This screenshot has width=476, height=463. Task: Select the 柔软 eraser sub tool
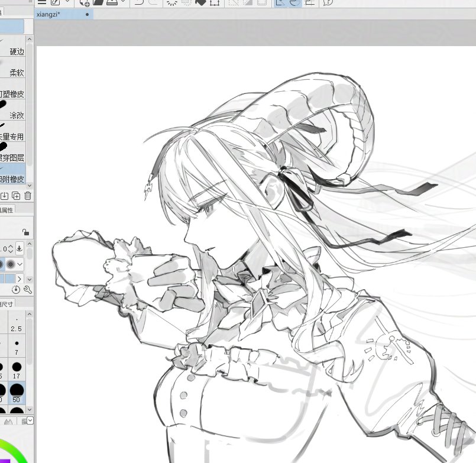[x=13, y=67]
